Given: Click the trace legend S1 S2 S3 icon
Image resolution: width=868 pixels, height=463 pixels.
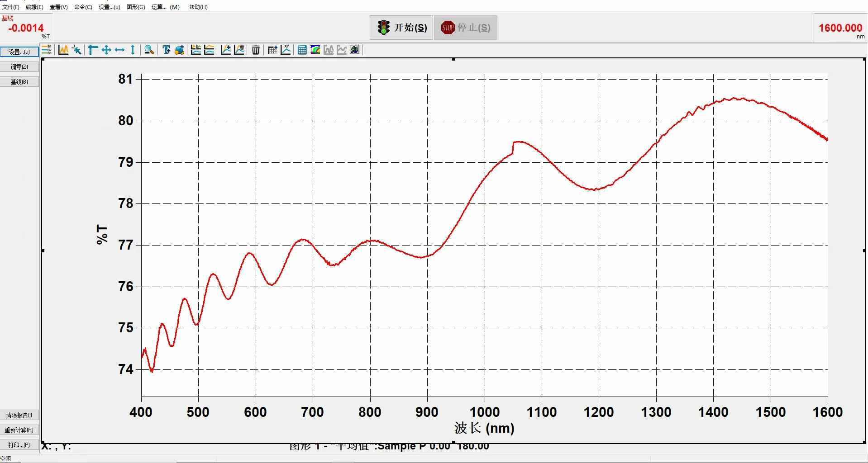Looking at the screenshot, I should 47,50.
